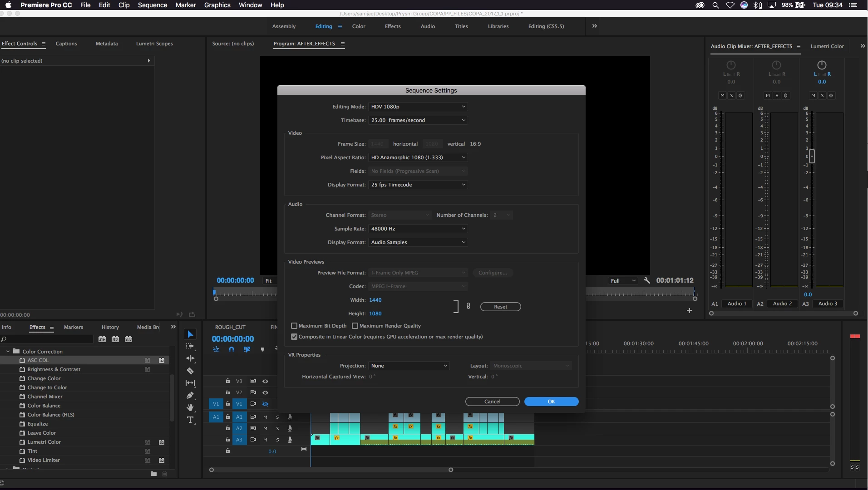Click Reset preview size button

pyautogui.click(x=500, y=307)
